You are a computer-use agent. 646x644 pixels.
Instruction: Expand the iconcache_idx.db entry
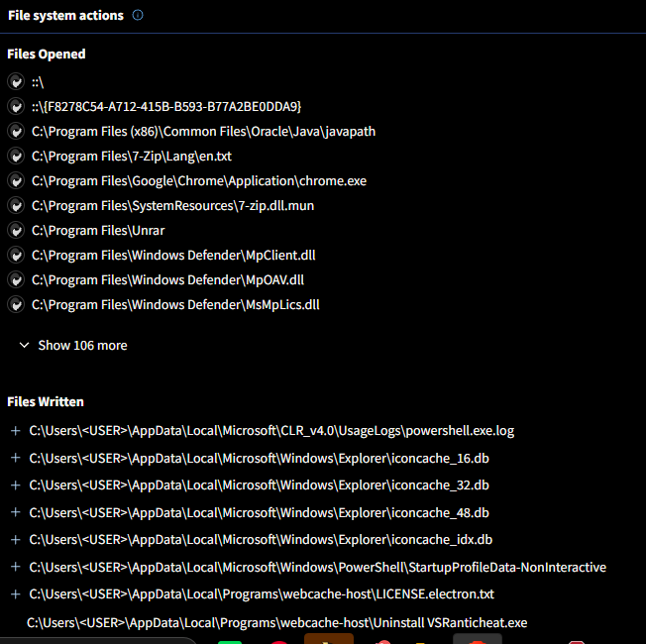coord(16,539)
